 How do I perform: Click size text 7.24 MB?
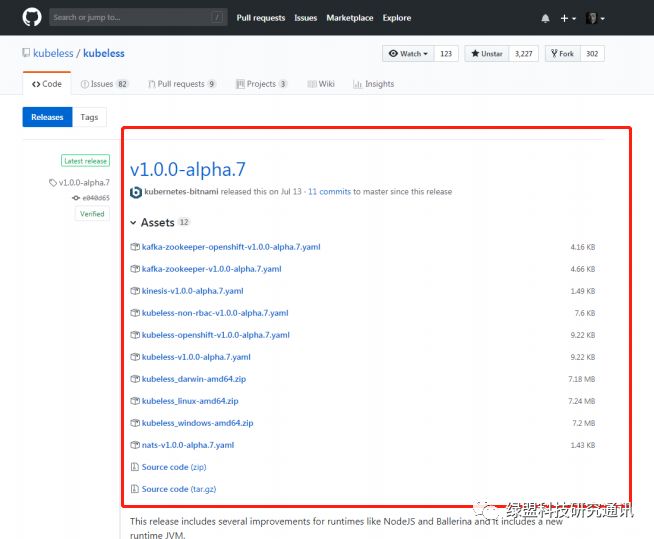pos(581,401)
